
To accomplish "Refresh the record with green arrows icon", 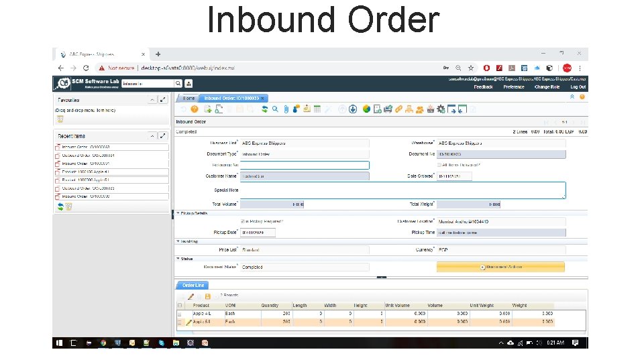I will pyautogui.click(x=264, y=109).
